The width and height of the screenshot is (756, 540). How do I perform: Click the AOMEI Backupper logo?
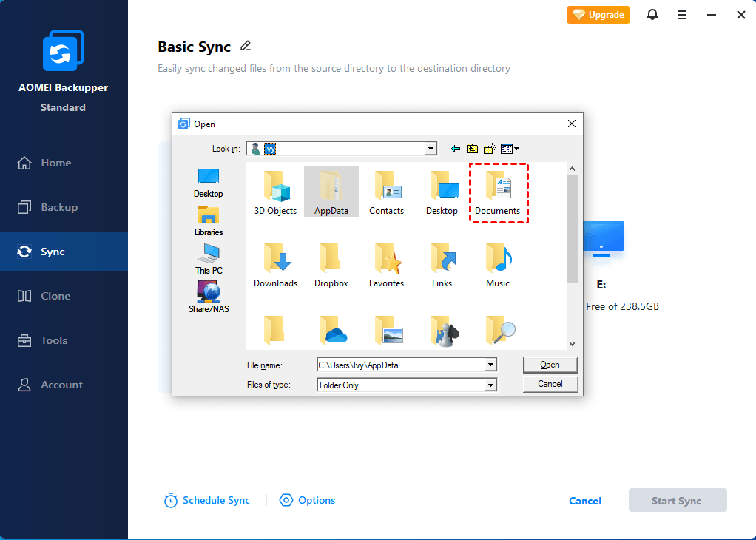point(63,50)
